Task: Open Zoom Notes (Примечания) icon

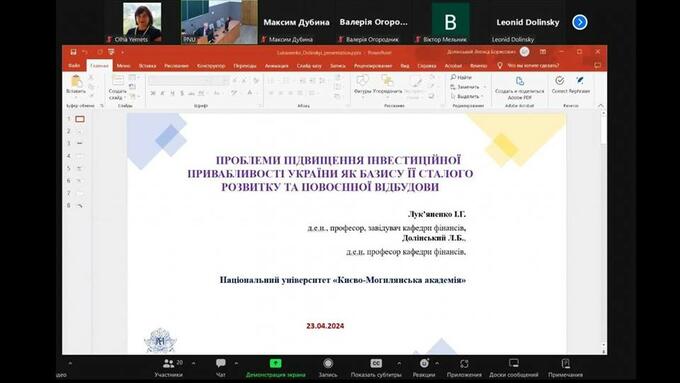Action: 566,363
